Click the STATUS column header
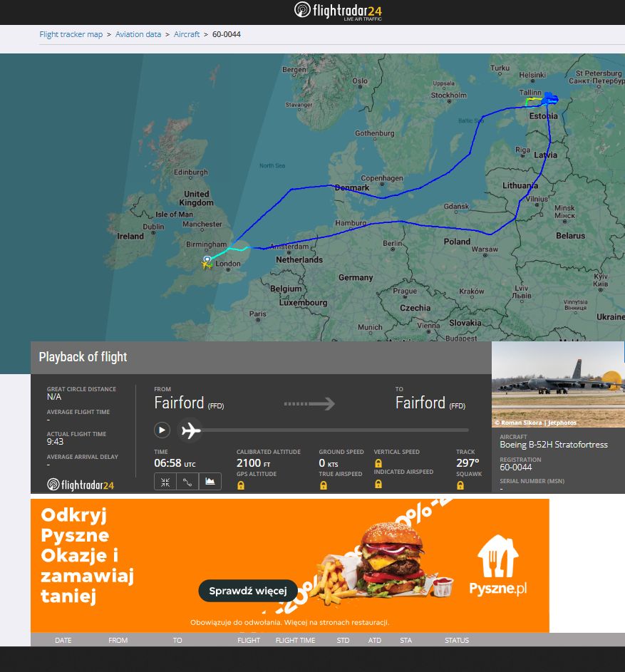 457,640
